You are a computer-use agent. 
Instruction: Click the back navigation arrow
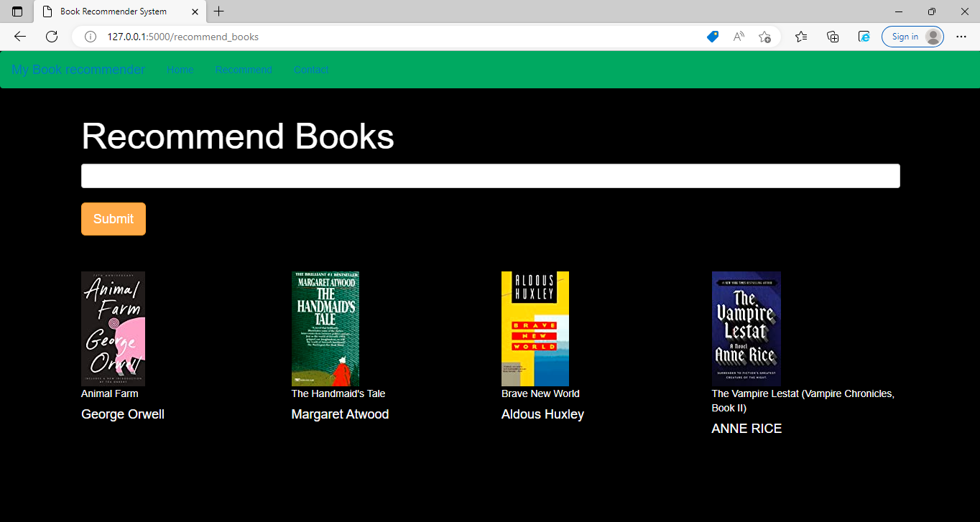tap(19, 37)
